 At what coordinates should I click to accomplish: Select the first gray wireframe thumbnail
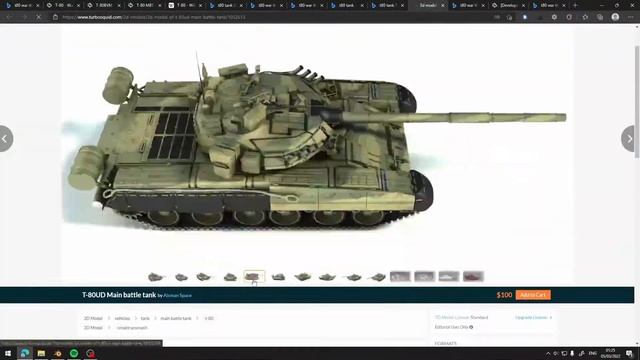coord(400,276)
